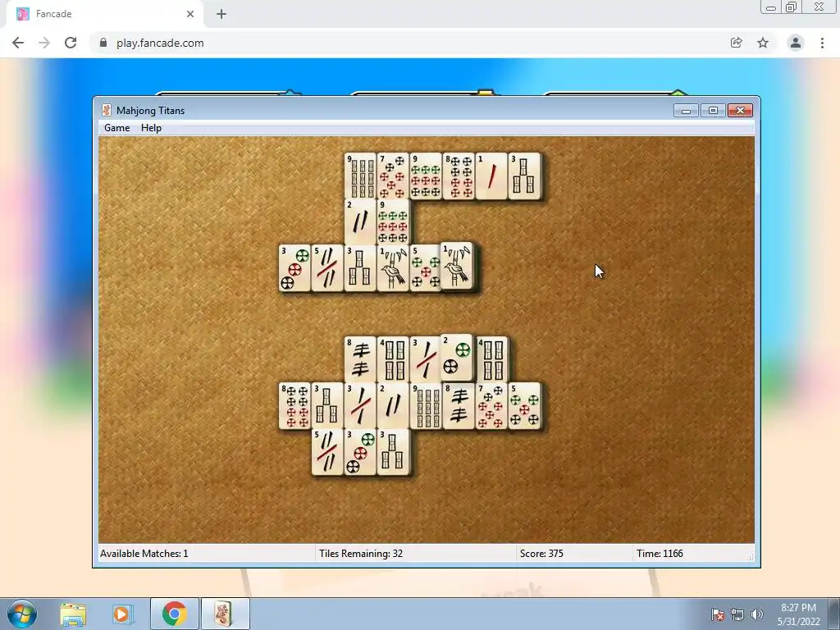Switch to Chrome on the taskbar

[x=174, y=614]
